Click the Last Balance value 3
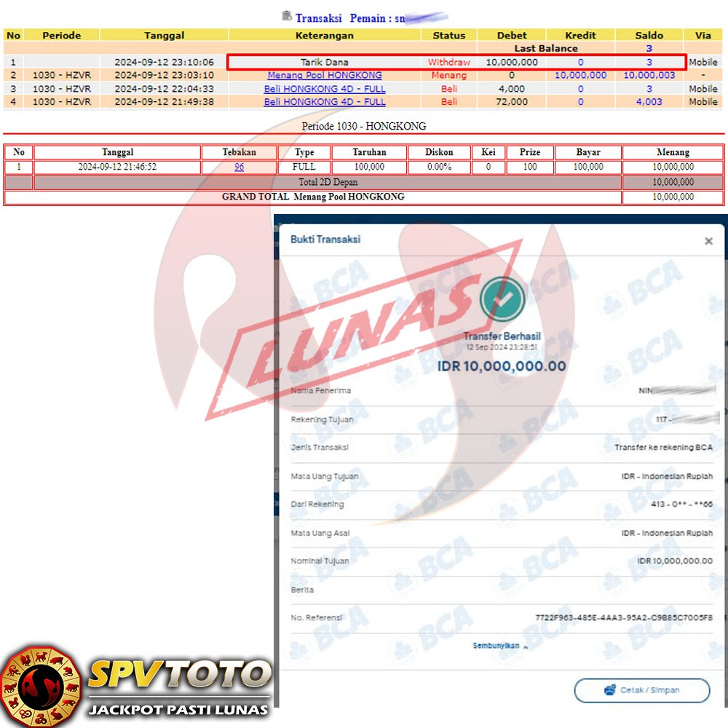This screenshot has width=728, height=728. pyautogui.click(x=649, y=48)
